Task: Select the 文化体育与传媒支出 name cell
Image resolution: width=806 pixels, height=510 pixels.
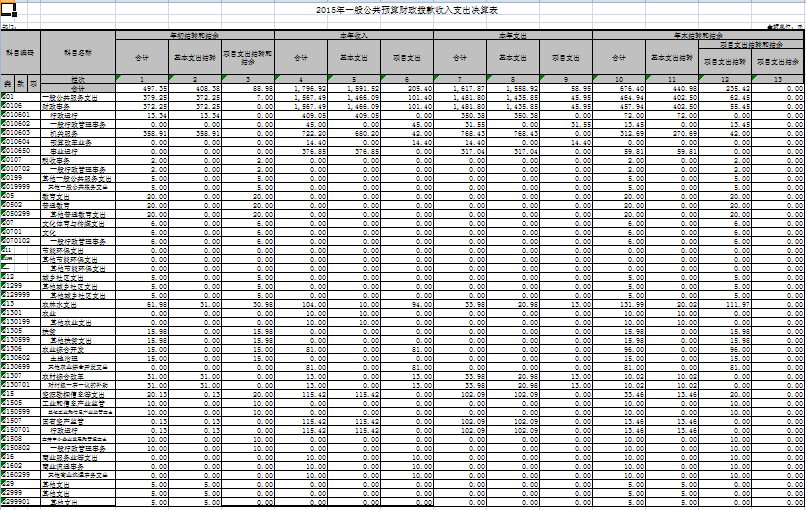Action: 78,223
